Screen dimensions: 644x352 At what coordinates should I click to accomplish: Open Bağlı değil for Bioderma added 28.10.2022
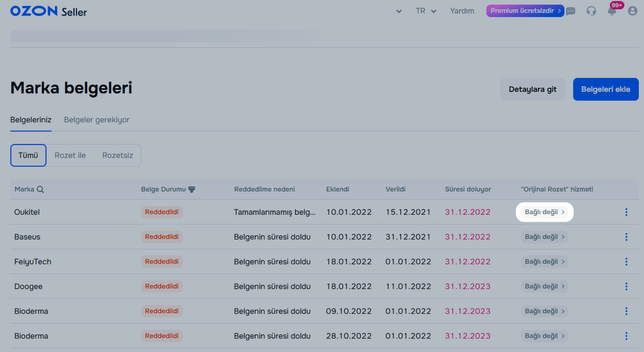coord(544,336)
